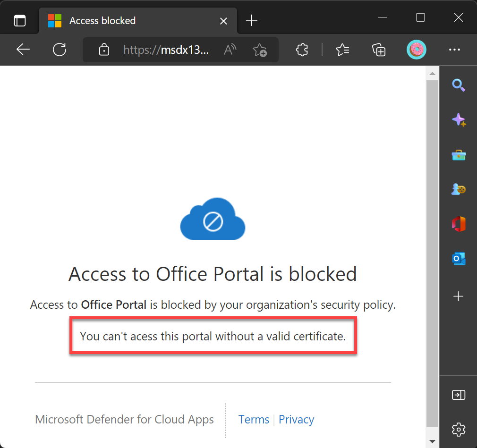Open sidebar settings gear
The height and width of the screenshot is (448, 477).
(x=459, y=430)
